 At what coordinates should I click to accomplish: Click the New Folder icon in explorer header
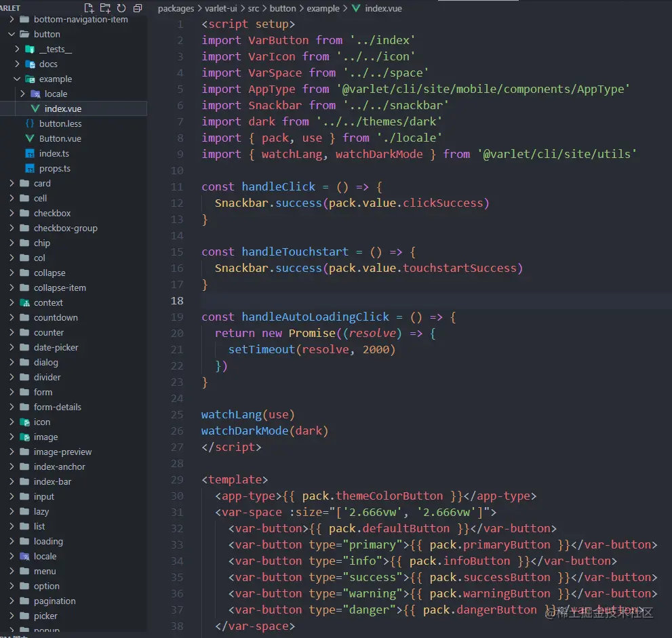[105, 7]
